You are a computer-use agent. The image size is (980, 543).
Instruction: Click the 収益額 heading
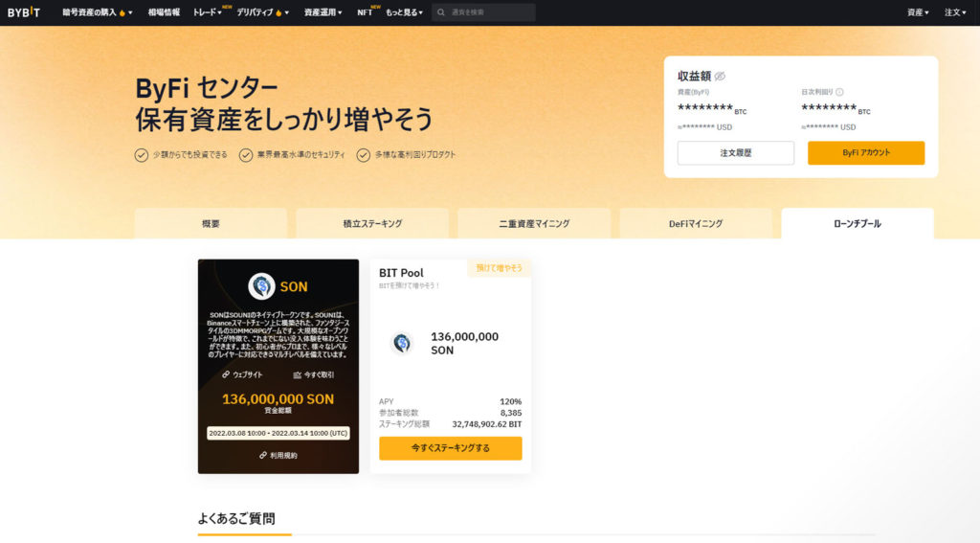[x=695, y=77]
